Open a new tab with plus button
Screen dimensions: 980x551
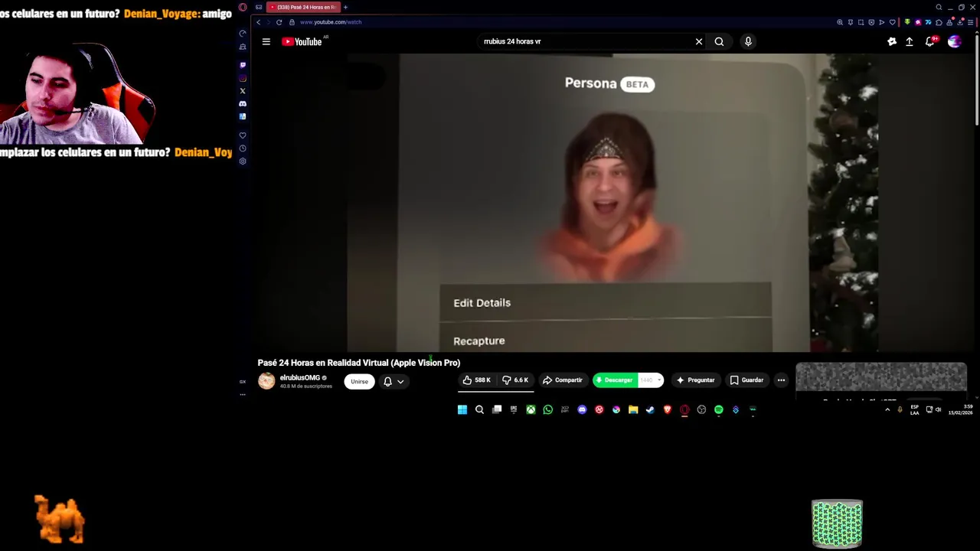click(345, 7)
